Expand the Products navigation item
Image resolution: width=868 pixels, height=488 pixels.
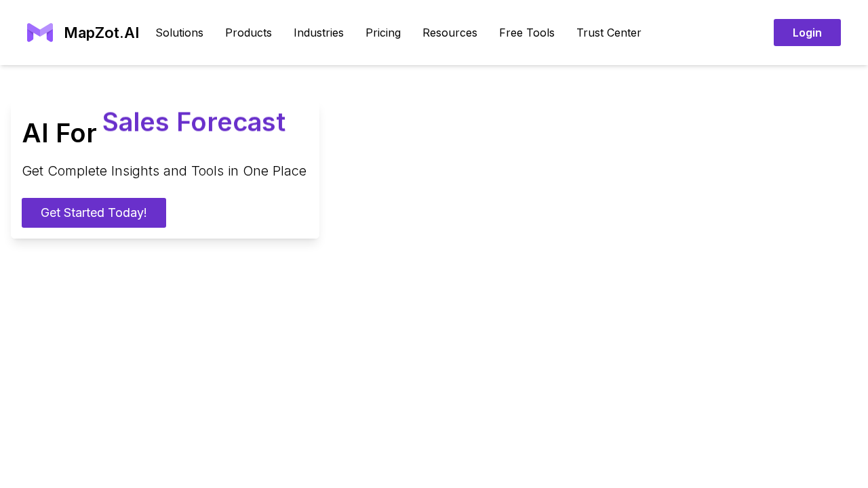[x=248, y=33]
